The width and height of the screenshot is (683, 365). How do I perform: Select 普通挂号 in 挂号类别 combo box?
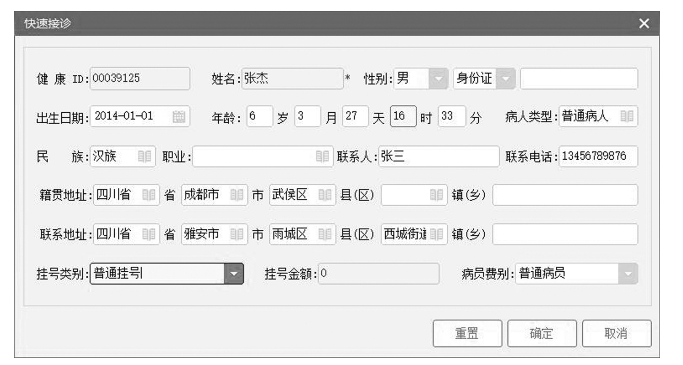(166, 274)
